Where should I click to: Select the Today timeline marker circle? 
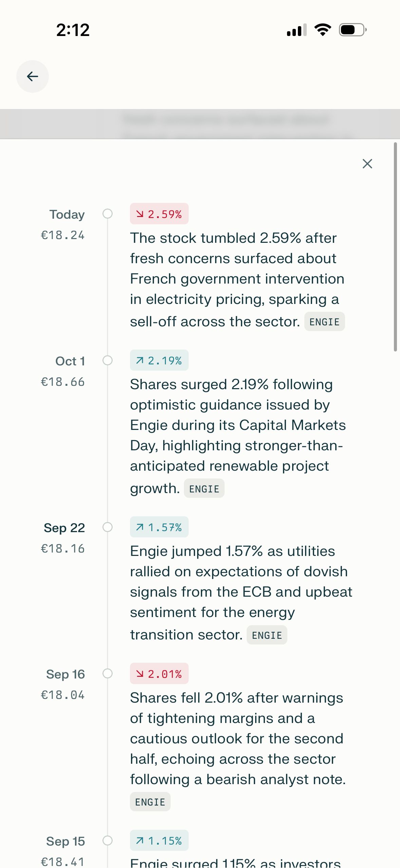108,214
